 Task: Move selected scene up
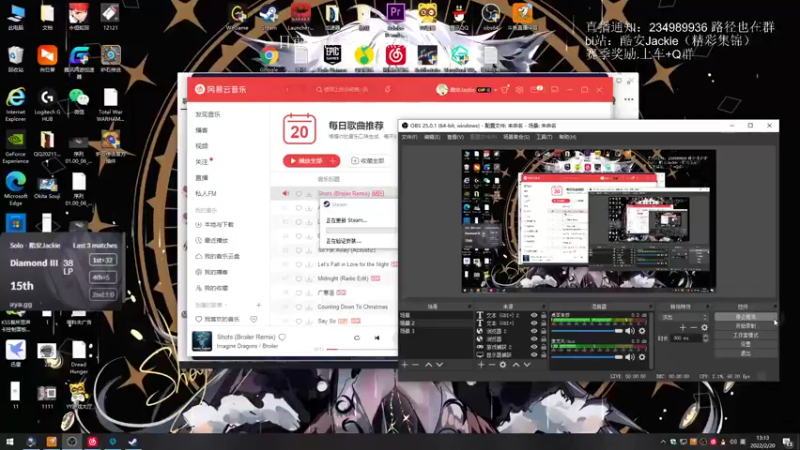(x=429, y=365)
